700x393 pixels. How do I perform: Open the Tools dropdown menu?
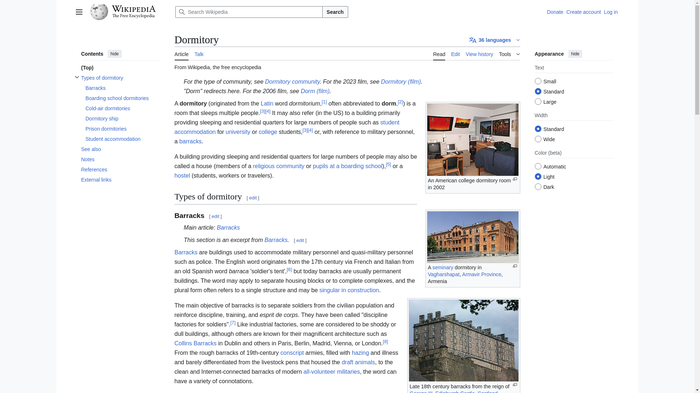coord(509,54)
